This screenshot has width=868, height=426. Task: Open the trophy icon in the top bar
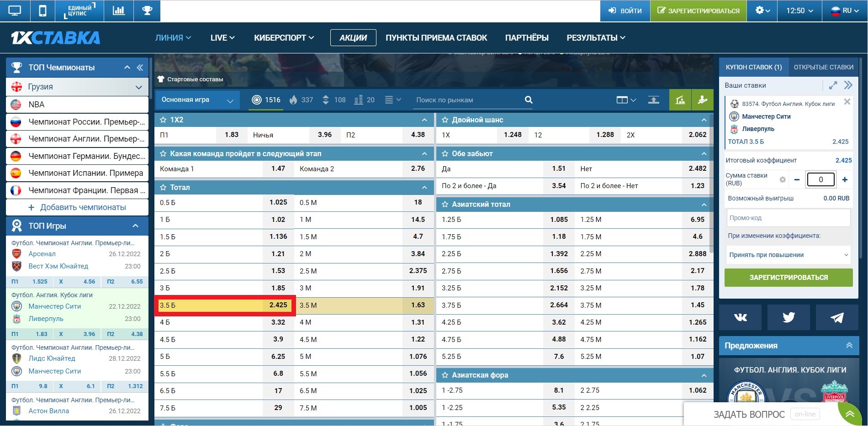pos(147,11)
